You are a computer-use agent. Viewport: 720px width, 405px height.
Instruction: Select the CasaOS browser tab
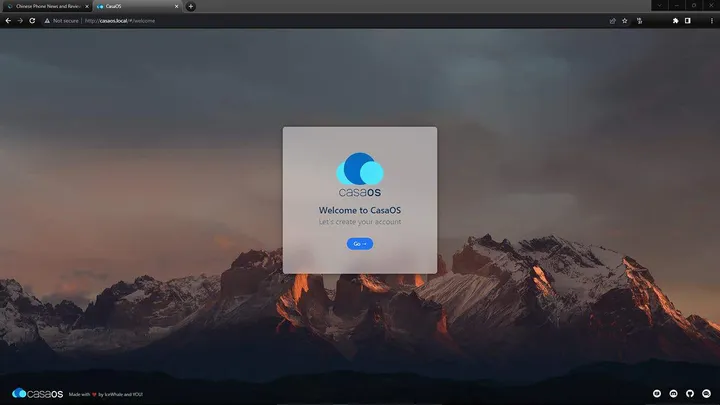(130, 6)
